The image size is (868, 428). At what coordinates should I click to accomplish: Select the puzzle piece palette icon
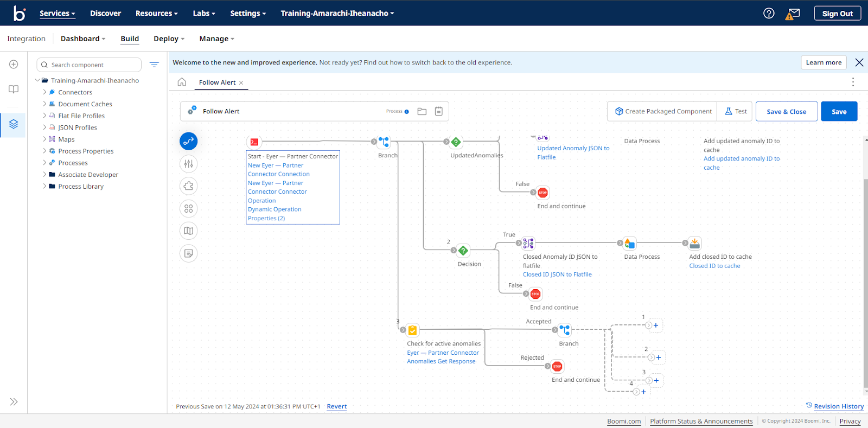[x=188, y=186]
